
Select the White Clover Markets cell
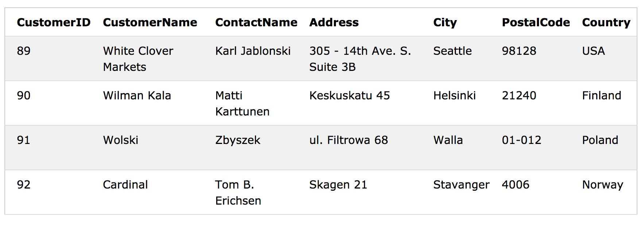[138, 59]
